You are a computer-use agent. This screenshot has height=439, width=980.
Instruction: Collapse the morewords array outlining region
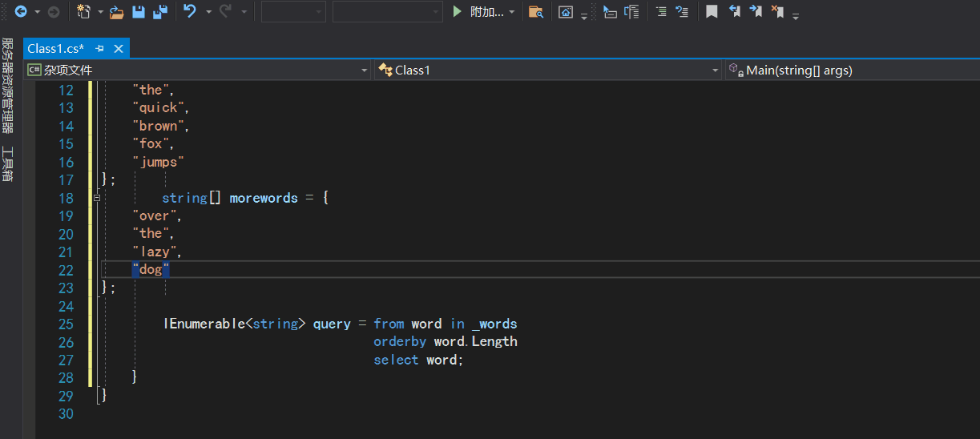tap(97, 197)
